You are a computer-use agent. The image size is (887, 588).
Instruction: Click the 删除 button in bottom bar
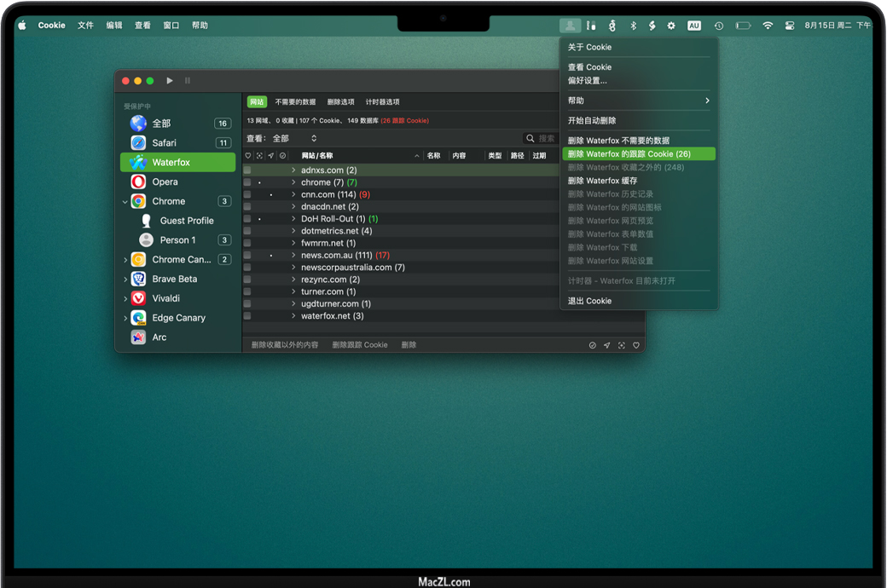pos(409,345)
